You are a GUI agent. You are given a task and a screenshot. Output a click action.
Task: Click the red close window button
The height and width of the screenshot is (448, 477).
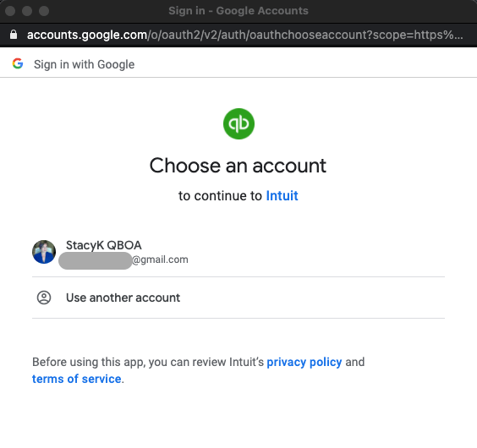pos(10,11)
